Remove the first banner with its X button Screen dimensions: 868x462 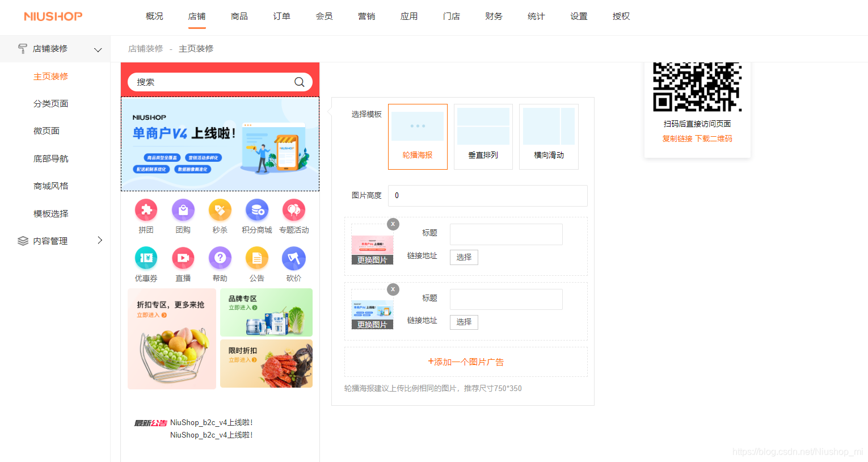coord(393,224)
